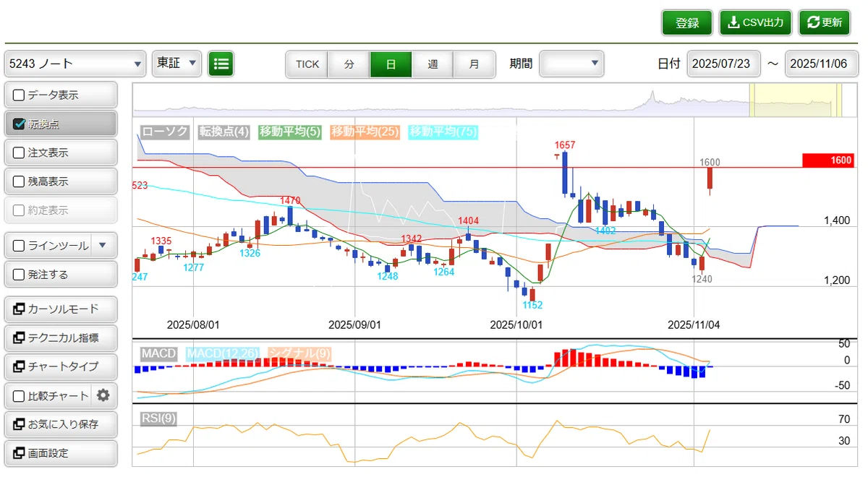Click お気に入り保存 button
This screenshot has height=477, width=868.
click(x=61, y=424)
